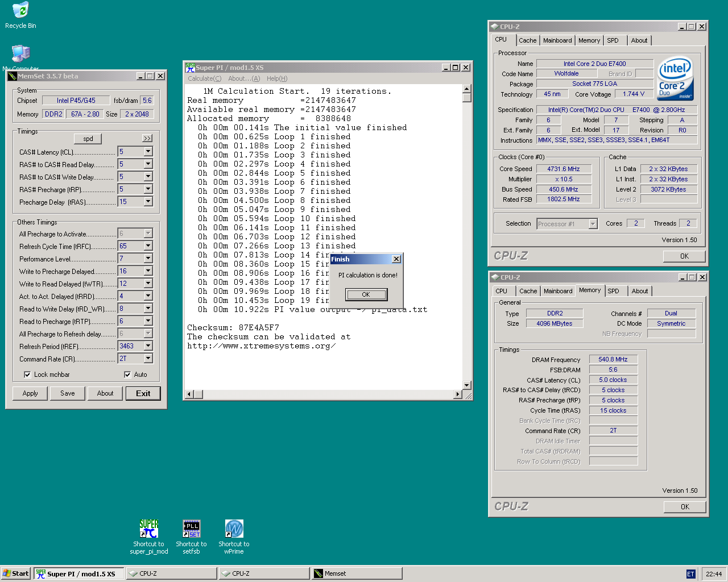Click Super PI horizontal scrollbar left arrow

pos(190,394)
